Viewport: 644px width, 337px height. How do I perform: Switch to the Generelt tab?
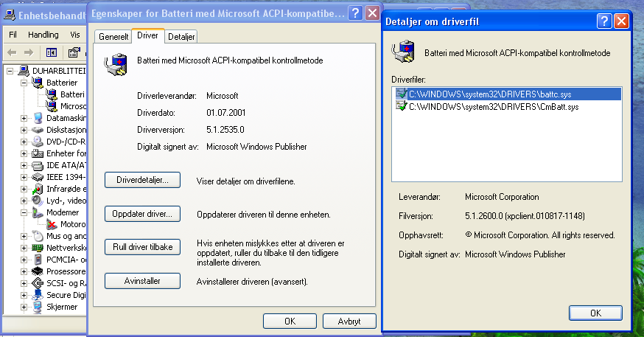(x=113, y=37)
